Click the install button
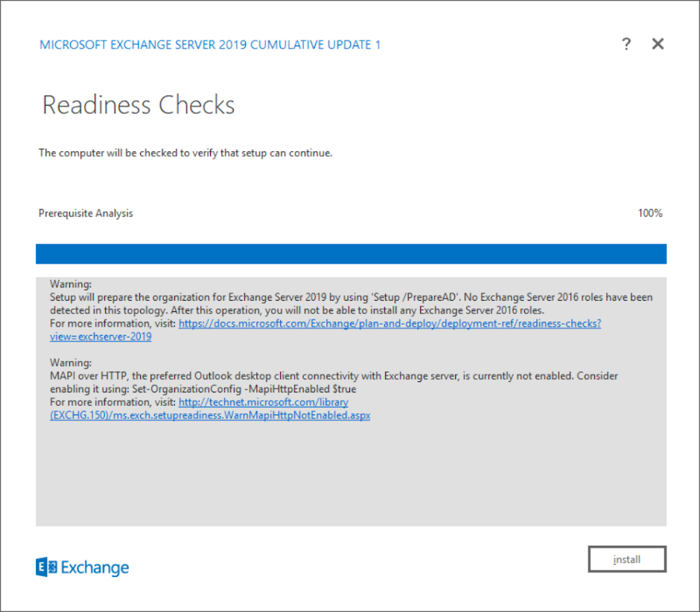 [627, 559]
